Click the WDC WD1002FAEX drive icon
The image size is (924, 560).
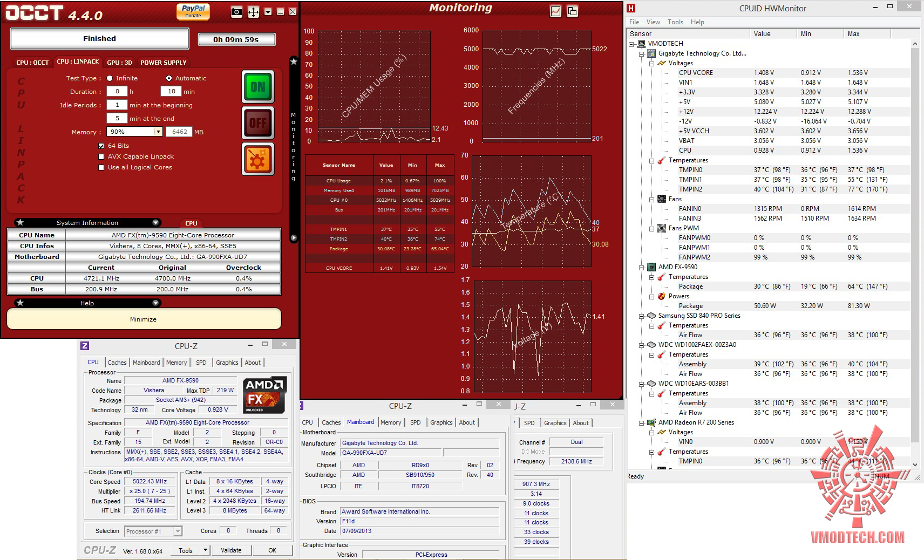pyautogui.click(x=651, y=345)
